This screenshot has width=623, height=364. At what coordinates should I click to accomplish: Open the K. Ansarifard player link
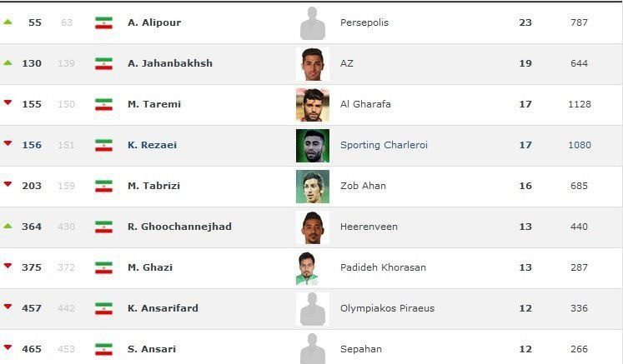pos(163,308)
